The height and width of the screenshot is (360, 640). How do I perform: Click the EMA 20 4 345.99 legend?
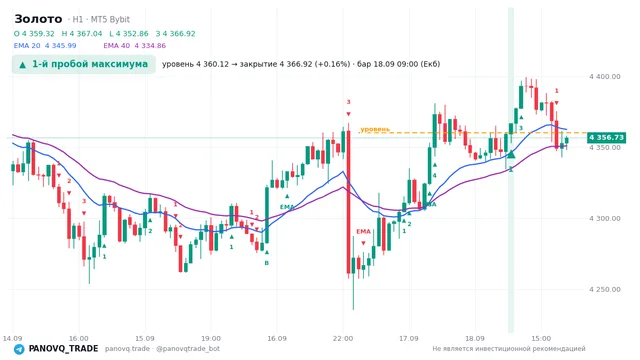pos(45,46)
